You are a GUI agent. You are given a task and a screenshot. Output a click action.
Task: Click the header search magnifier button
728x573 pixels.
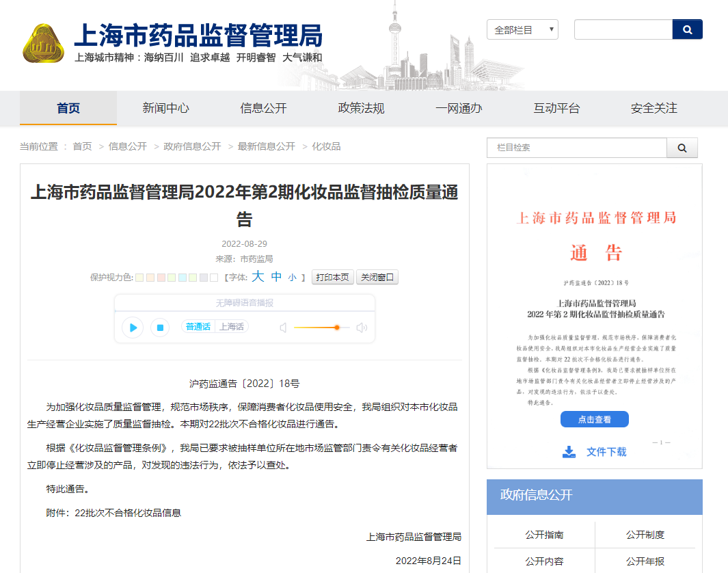pos(687,29)
